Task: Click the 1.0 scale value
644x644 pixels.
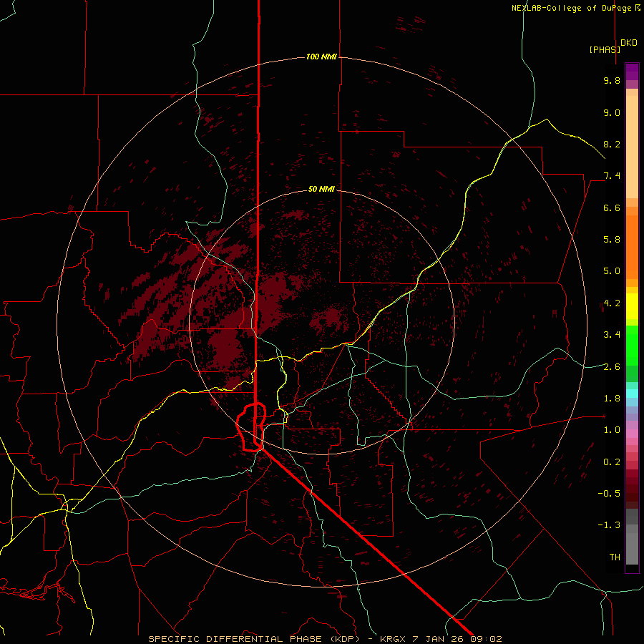Action: pos(612,429)
